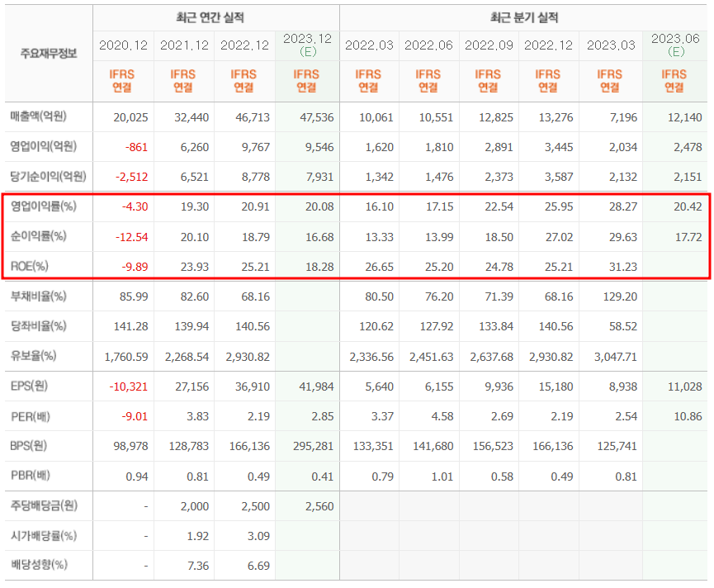Click the PBR value 0.94

[137, 477]
